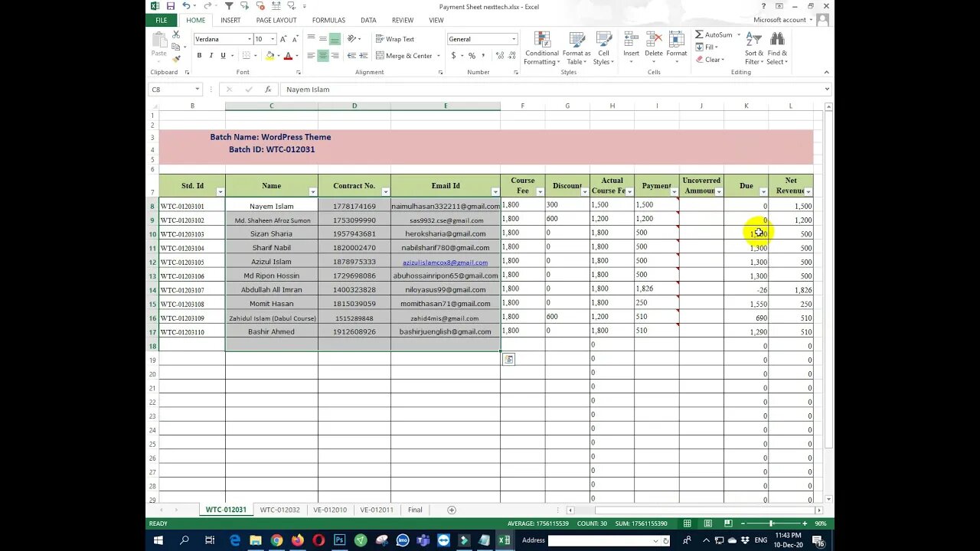This screenshot has height=551, width=980.
Task: Activate the Format Painter brush
Action: tap(176, 59)
